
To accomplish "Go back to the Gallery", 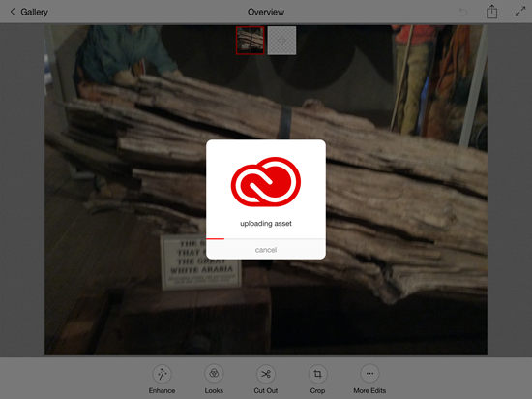I will (29, 12).
